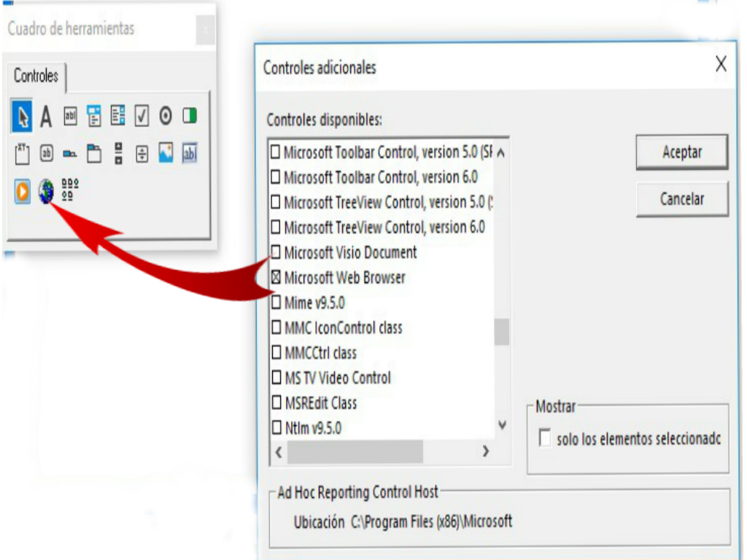
Task: Click the horizontal scrollbar thumb
Action: tap(355, 451)
